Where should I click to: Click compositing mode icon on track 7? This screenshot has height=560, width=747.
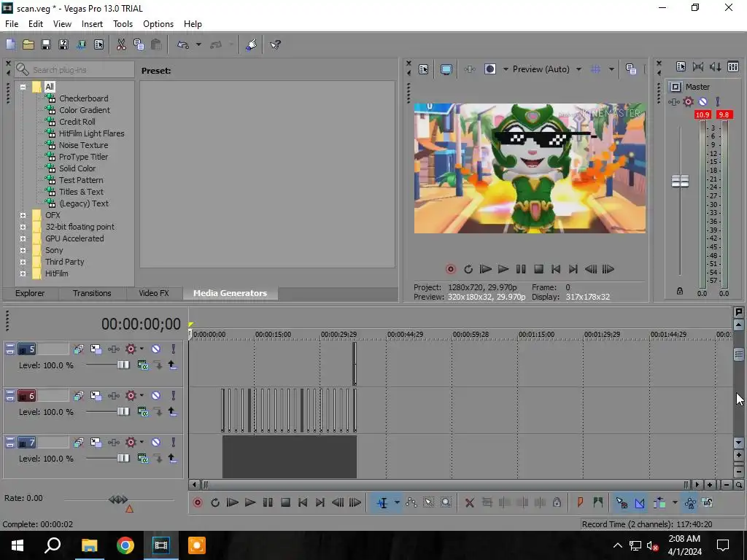(x=142, y=459)
